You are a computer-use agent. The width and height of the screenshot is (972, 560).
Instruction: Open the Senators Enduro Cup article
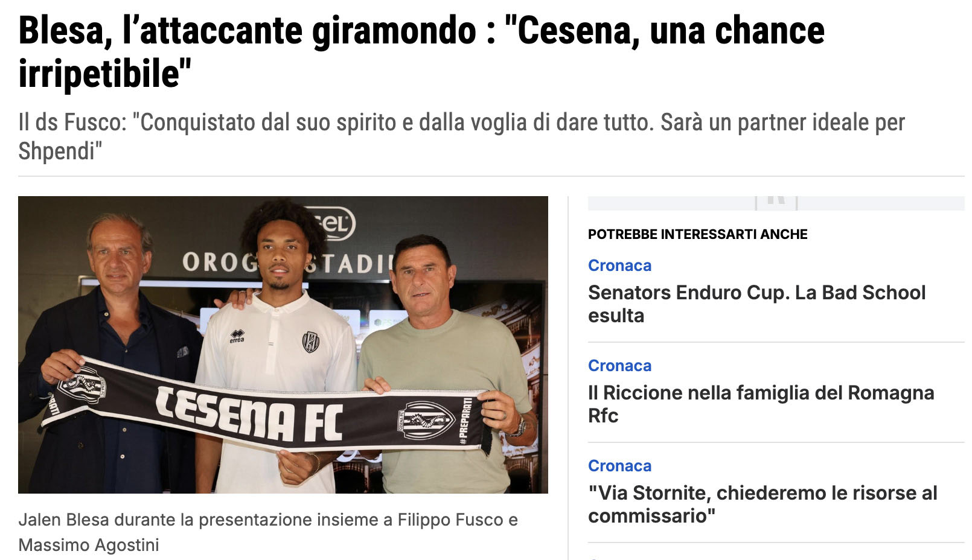pos(756,304)
